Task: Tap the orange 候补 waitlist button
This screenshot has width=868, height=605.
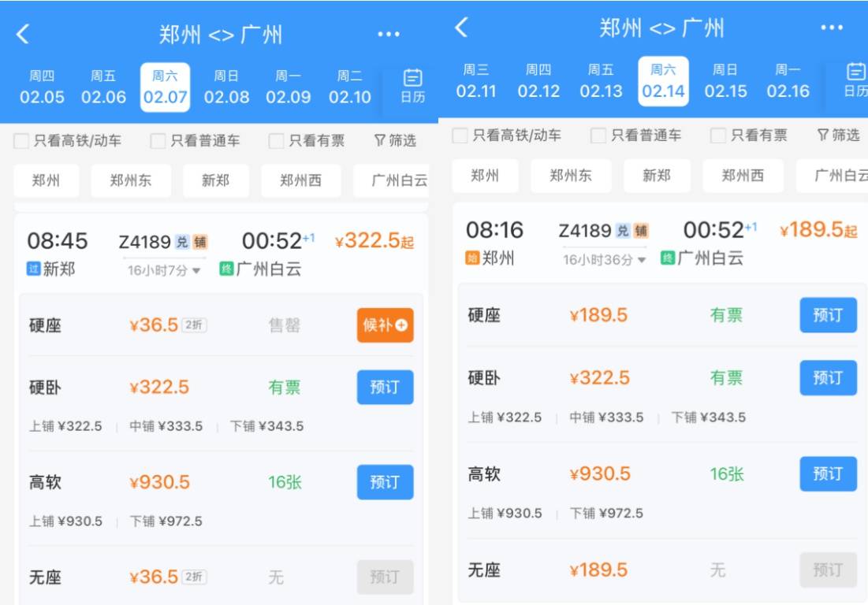Action: coord(385,325)
